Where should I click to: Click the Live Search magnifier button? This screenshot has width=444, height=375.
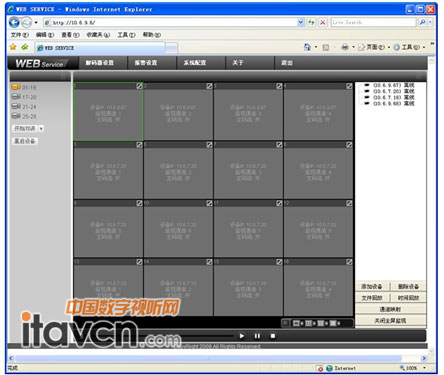pyautogui.click(x=422, y=22)
